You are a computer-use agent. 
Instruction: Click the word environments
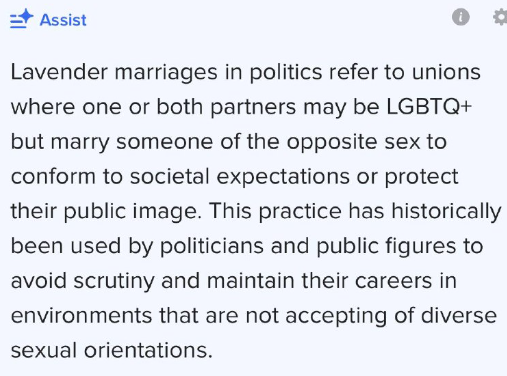tap(81, 316)
